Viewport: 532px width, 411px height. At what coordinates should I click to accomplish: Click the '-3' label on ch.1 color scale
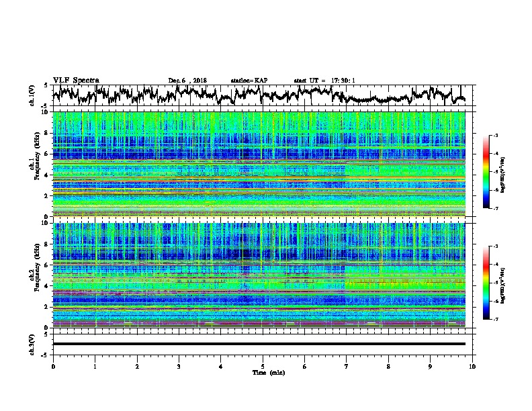coord(495,136)
